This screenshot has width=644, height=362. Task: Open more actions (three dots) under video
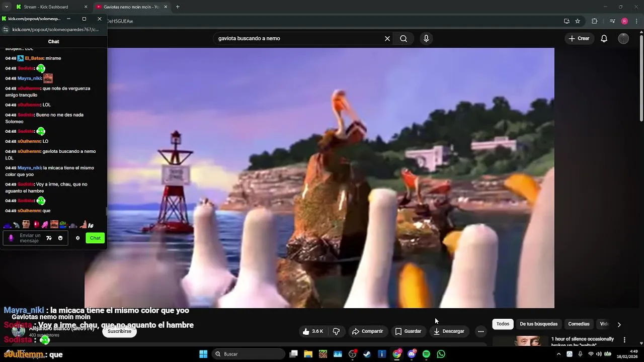[481, 331]
